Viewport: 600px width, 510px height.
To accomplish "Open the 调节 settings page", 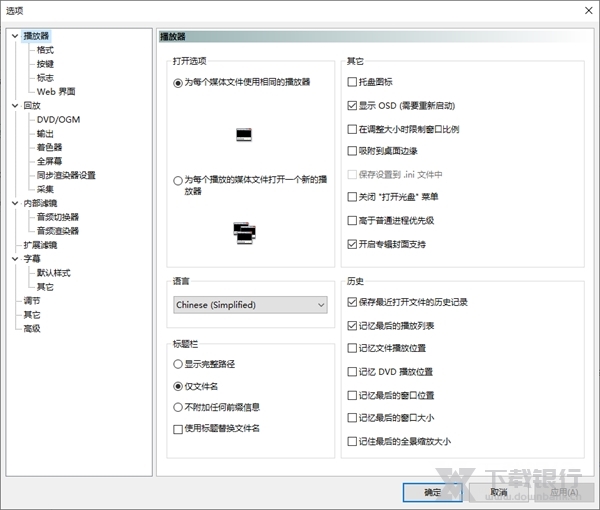I will pos(32,301).
